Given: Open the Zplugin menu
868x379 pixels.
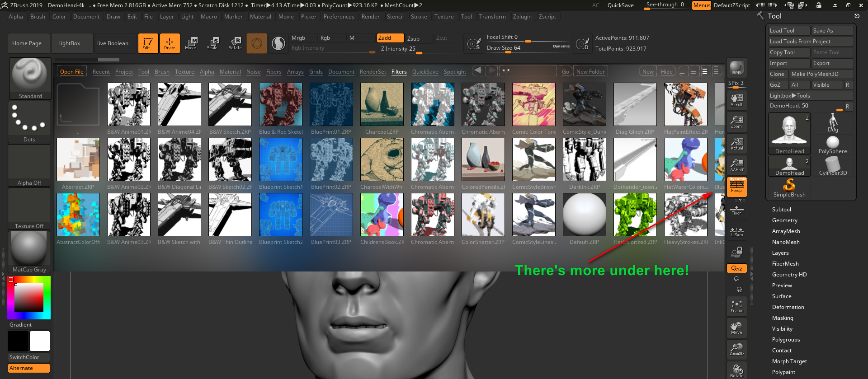Looking at the screenshot, I should click(522, 17).
